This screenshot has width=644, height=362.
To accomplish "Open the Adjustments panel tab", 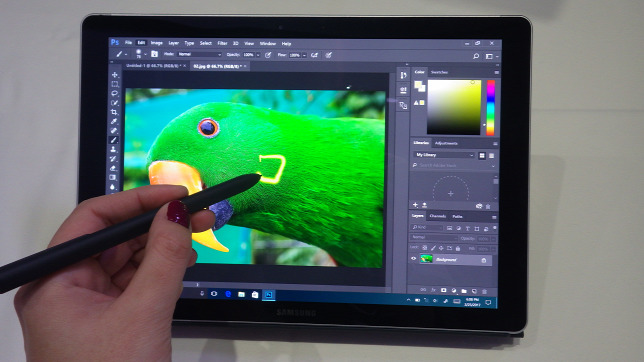I will tap(446, 143).
